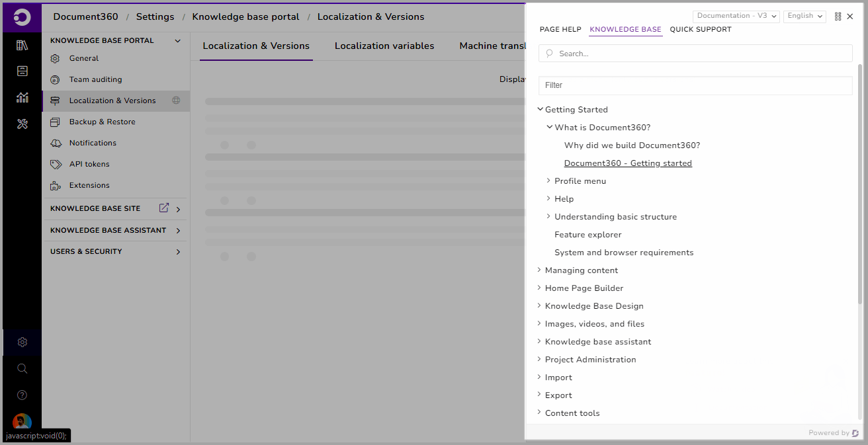Open System and browser requirements article
This screenshot has width=868, height=445.
tap(624, 253)
